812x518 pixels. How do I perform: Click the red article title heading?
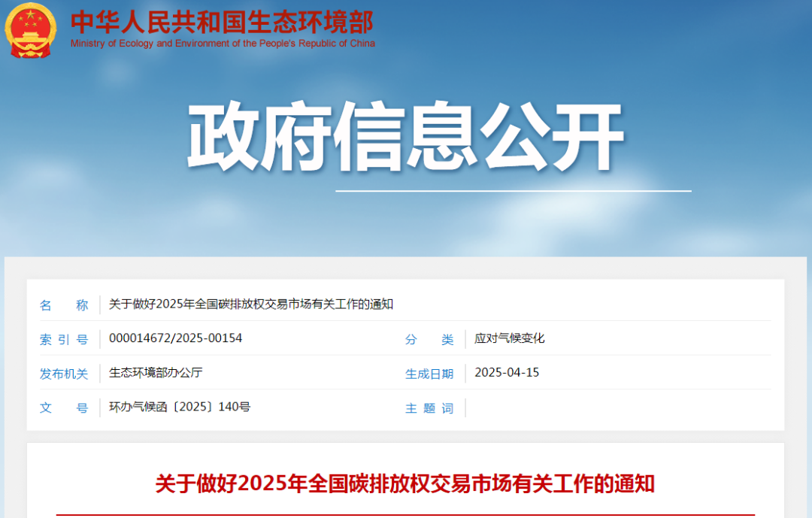tap(405, 484)
